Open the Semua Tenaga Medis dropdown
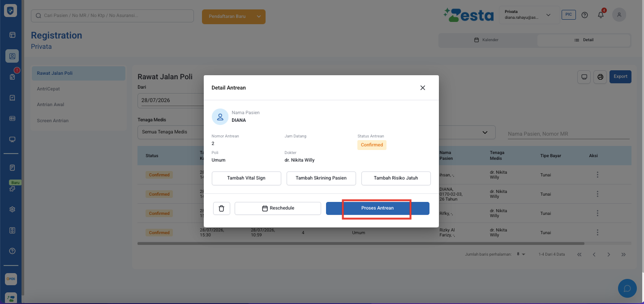The image size is (644, 304). tap(171, 132)
